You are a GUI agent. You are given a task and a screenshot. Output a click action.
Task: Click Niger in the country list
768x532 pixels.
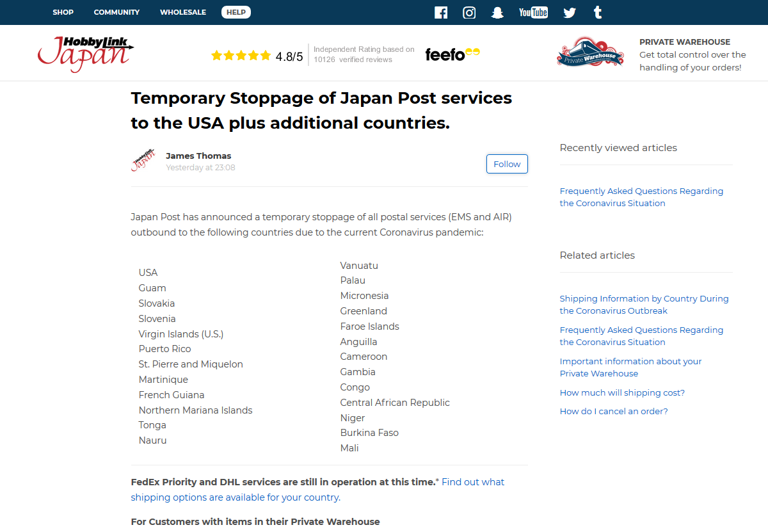click(x=353, y=418)
